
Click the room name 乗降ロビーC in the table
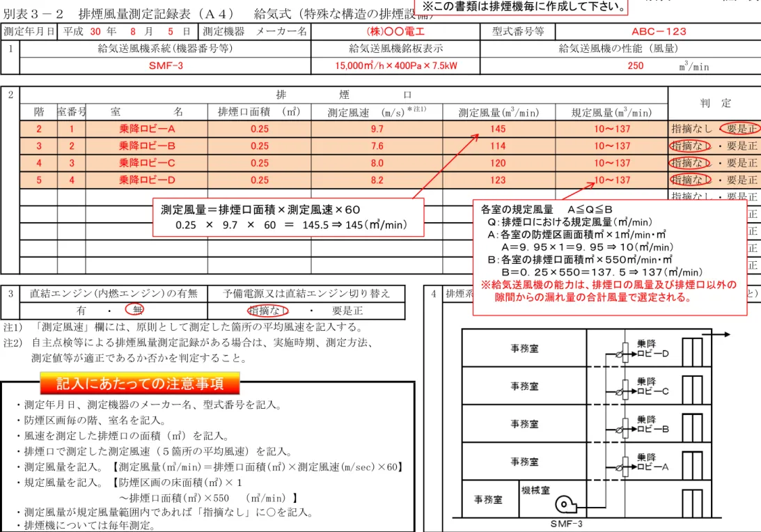point(147,163)
